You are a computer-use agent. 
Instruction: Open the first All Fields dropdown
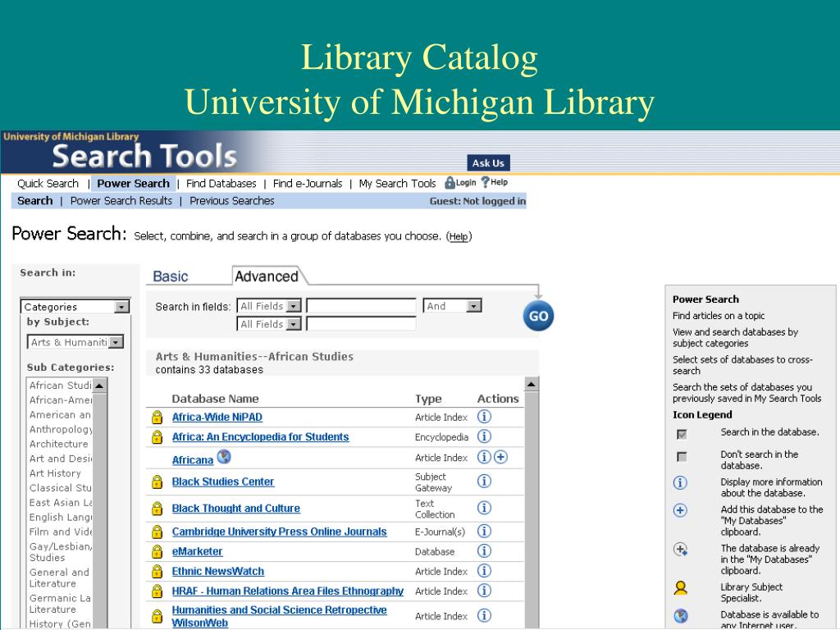click(269, 306)
